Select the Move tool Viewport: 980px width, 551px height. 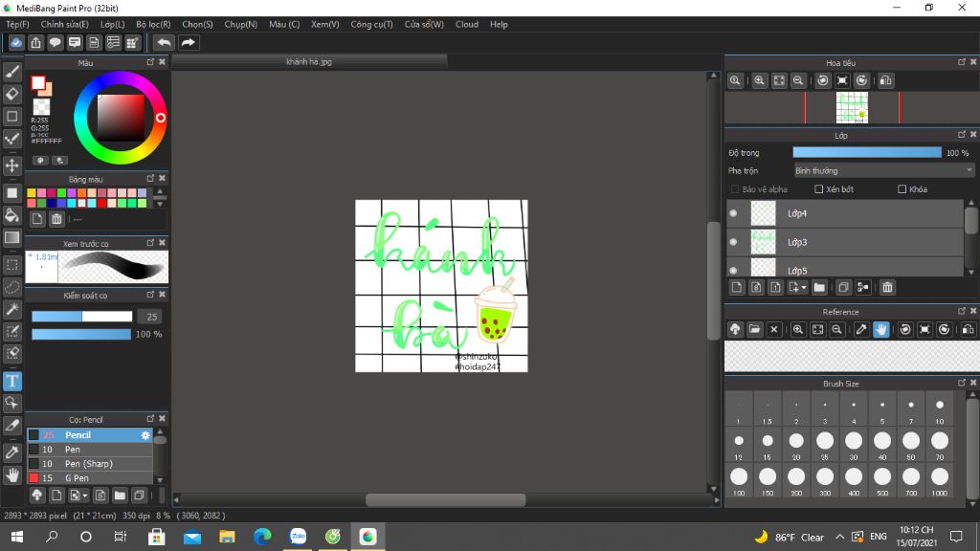(11, 165)
